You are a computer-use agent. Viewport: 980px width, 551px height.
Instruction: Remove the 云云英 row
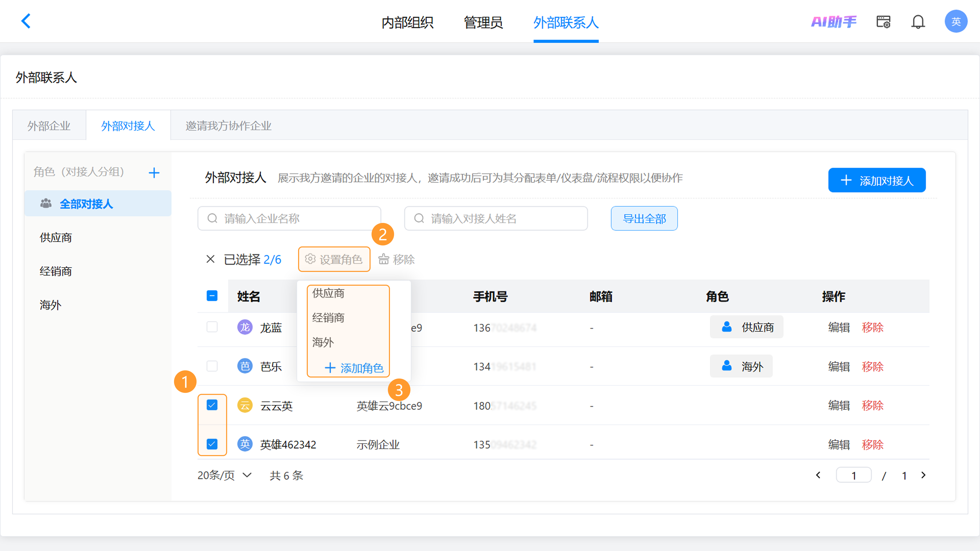point(872,405)
